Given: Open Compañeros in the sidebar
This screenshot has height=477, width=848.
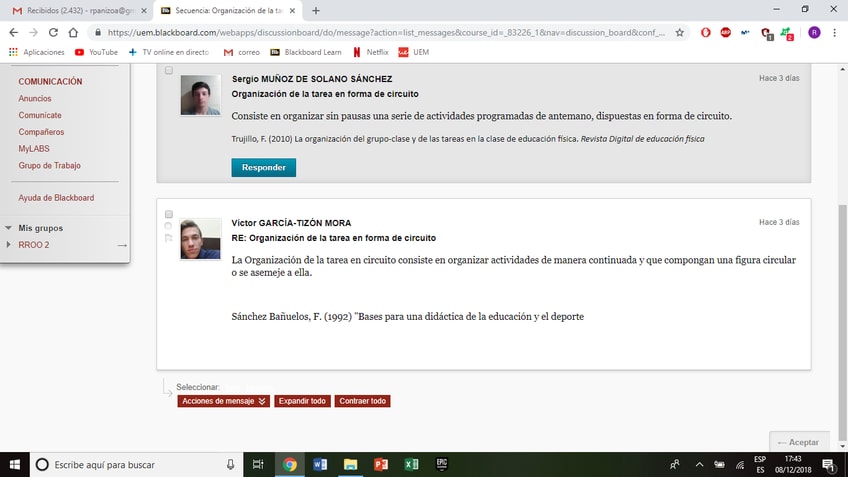Looking at the screenshot, I should 41,132.
